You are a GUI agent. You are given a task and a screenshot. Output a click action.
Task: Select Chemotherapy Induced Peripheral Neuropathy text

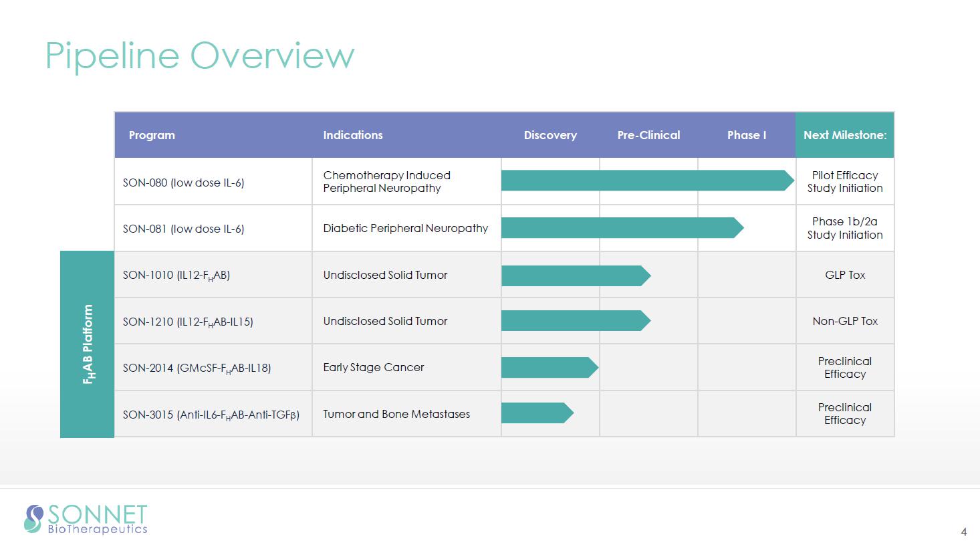pos(386,182)
